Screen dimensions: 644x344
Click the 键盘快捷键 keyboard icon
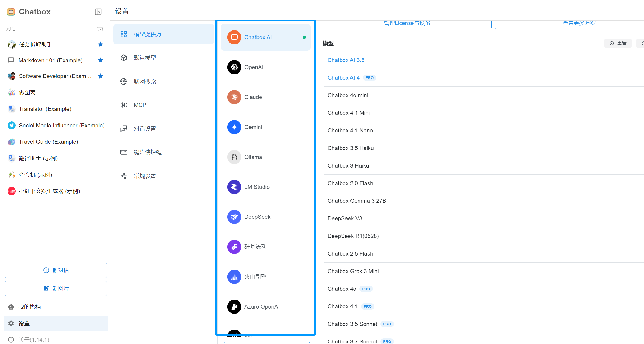[x=124, y=152]
